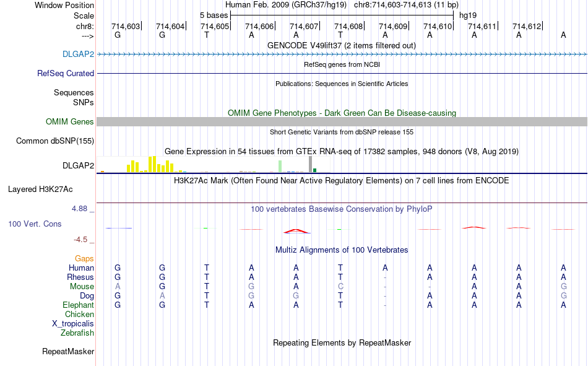This screenshot has height=366, width=588.
Task: Click the Repeating Elements by RepeatMasker title
Action: 342,342
